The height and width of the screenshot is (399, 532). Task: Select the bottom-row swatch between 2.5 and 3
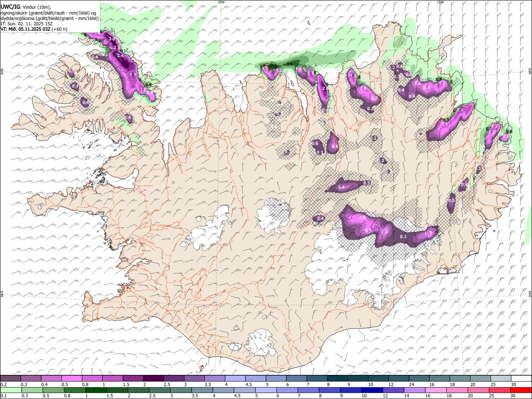[x=159, y=390]
